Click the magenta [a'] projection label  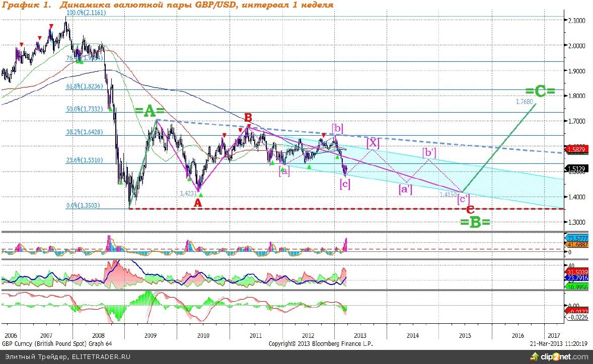405,190
